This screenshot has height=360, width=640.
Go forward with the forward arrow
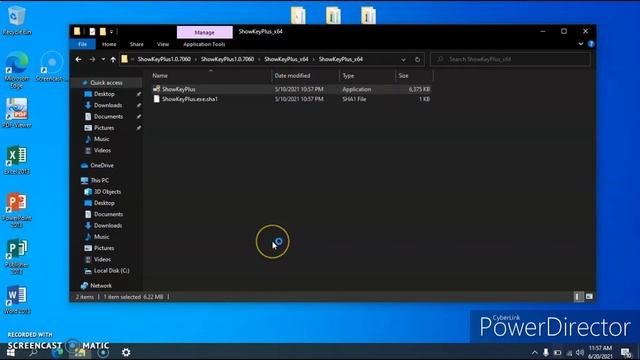point(92,59)
